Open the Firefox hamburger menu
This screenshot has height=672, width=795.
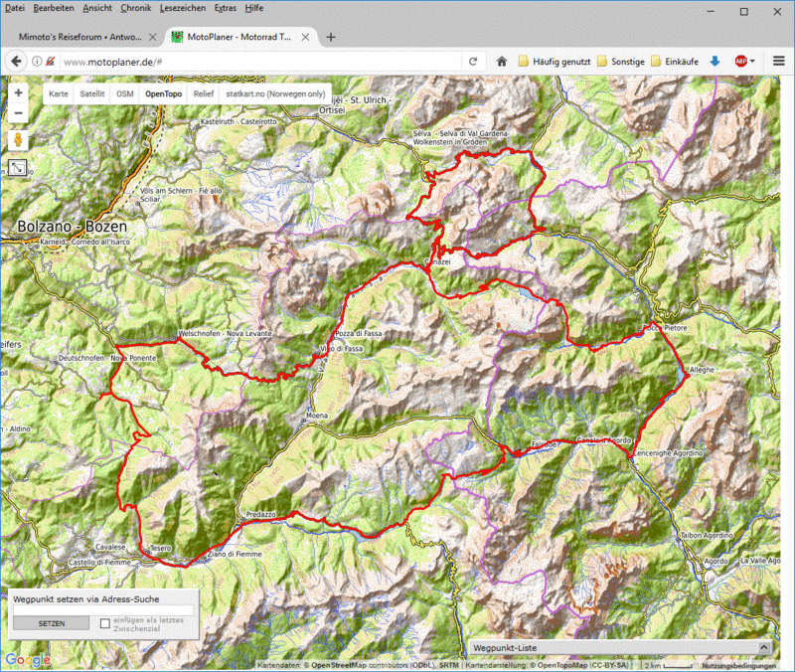(777, 60)
